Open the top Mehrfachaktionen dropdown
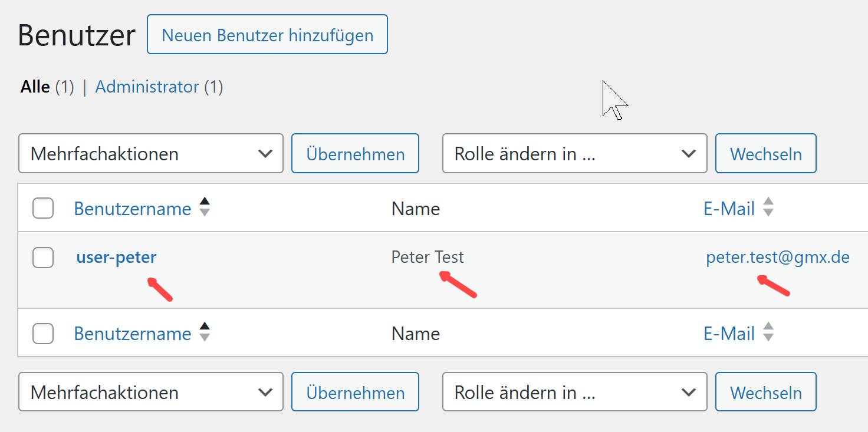This screenshot has height=432, width=868. tap(151, 154)
